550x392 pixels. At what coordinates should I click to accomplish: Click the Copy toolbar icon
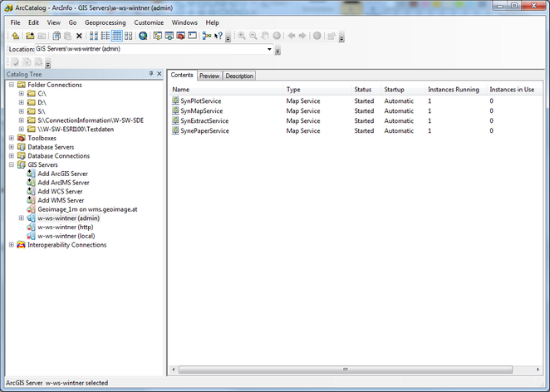point(56,36)
